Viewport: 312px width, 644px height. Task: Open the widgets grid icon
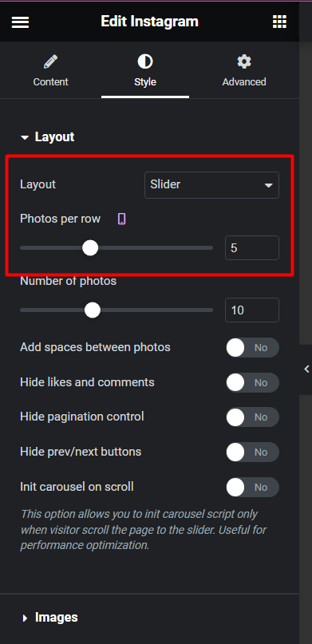coord(279,22)
